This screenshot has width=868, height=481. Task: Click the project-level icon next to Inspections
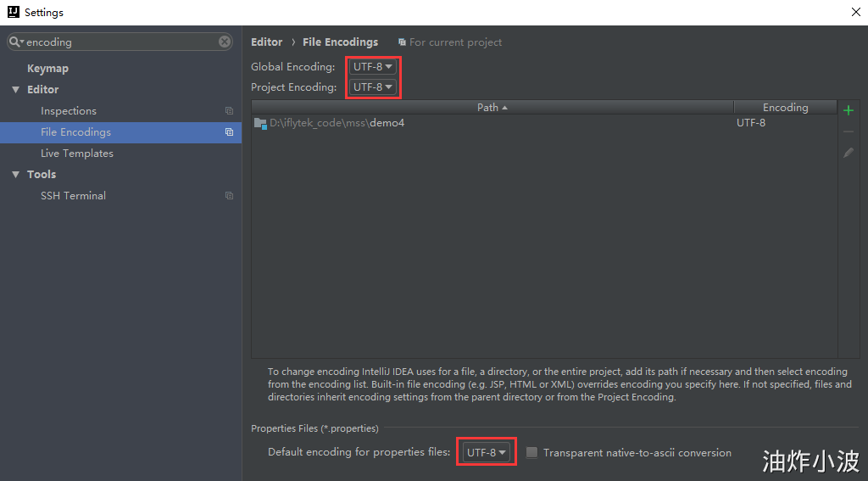(229, 111)
